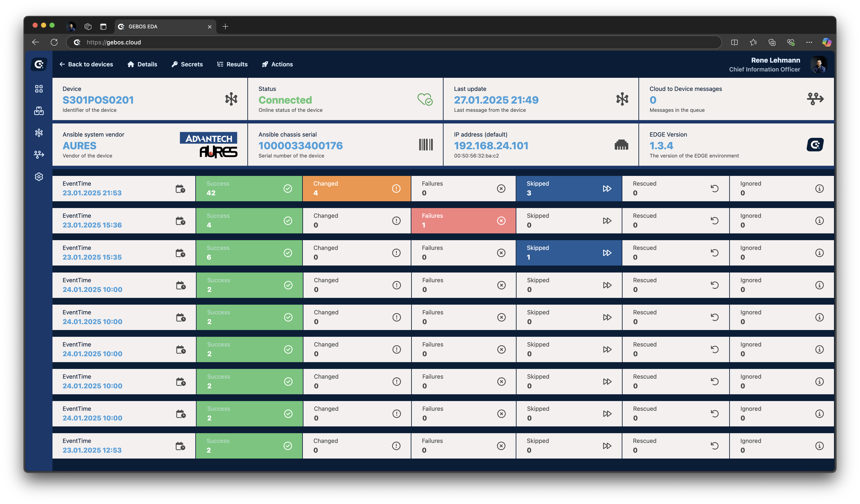This screenshot has height=504, width=860.
Task: Click the red Failures 1 tile
Action: (463, 221)
